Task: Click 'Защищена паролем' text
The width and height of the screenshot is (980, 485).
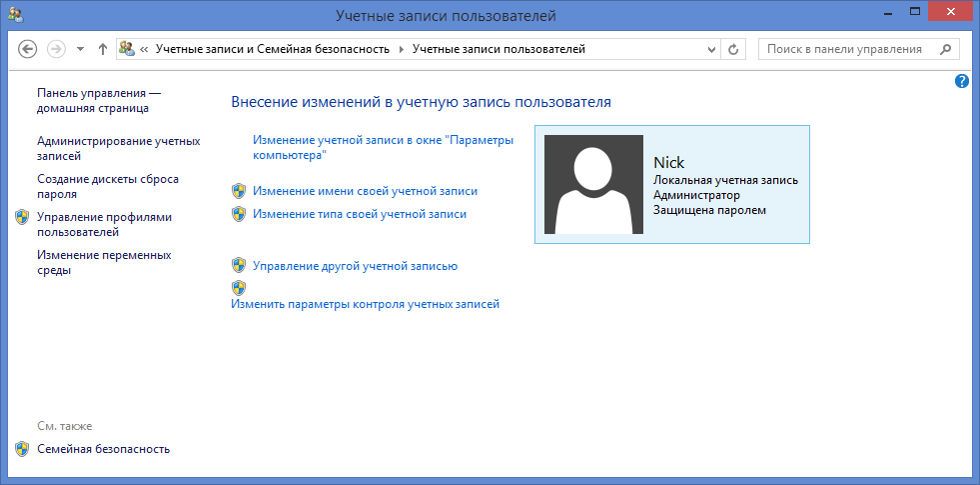Action: click(x=709, y=210)
